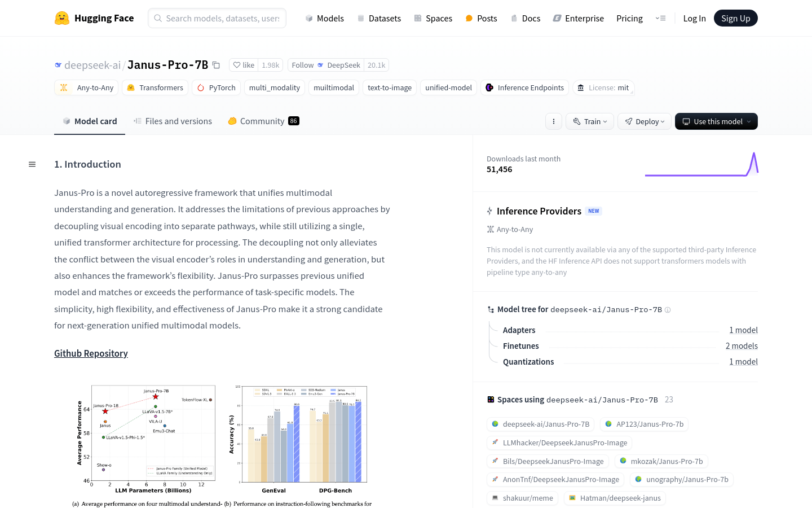
Task: Open the Inference Endpoints tag
Action: 524,87
